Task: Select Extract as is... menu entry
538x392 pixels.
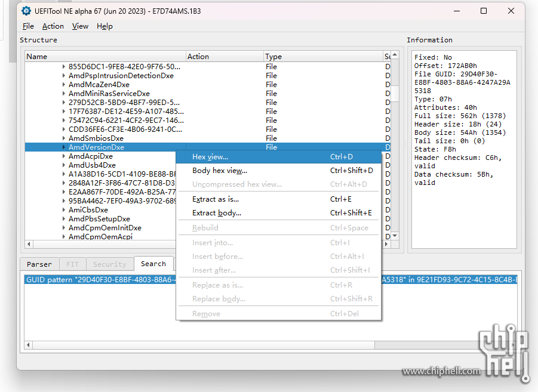Action: 279,199
